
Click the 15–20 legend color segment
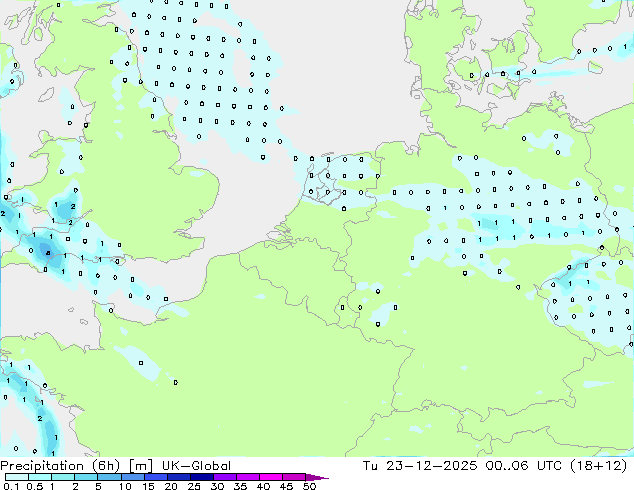click(156, 477)
